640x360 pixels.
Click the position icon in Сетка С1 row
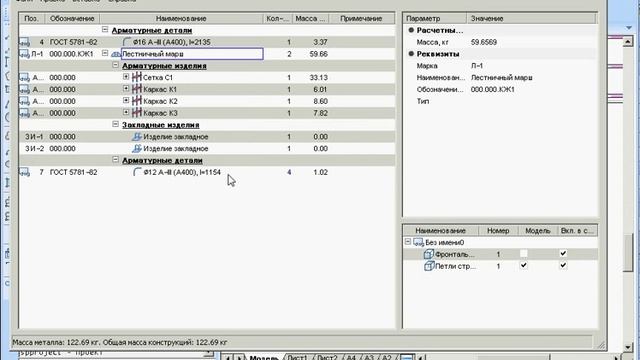(x=24, y=77)
